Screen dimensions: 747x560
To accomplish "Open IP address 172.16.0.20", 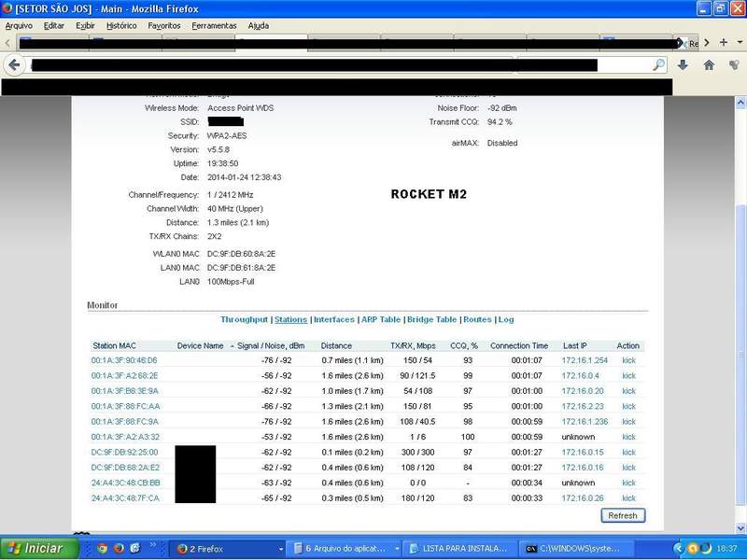I will tap(582, 391).
